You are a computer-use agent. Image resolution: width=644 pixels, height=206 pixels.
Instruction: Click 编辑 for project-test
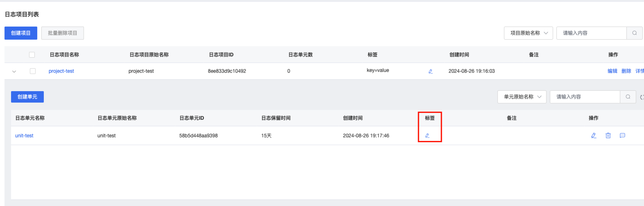(x=612, y=71)
